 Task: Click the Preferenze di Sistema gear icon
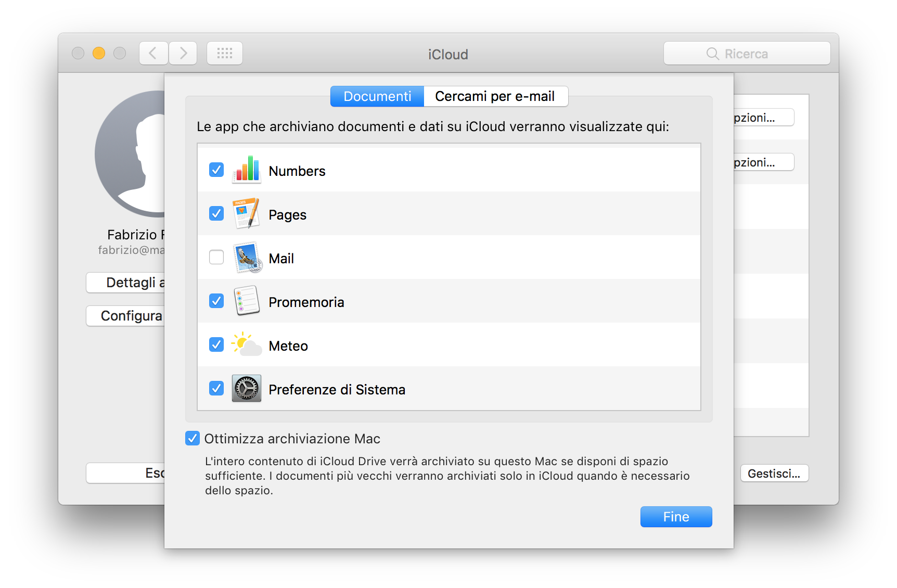tap(247, 388)
